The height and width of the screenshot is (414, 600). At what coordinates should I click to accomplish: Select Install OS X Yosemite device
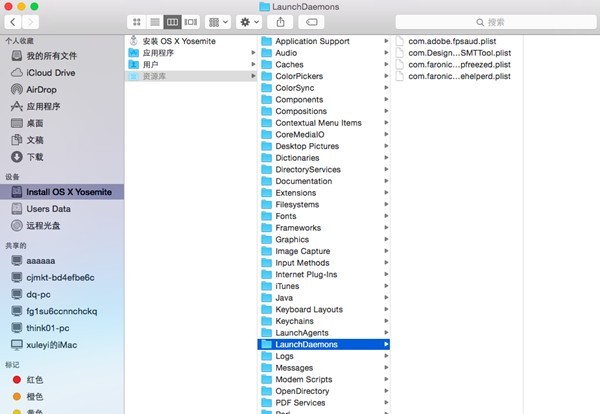click(x=62, y=192)
